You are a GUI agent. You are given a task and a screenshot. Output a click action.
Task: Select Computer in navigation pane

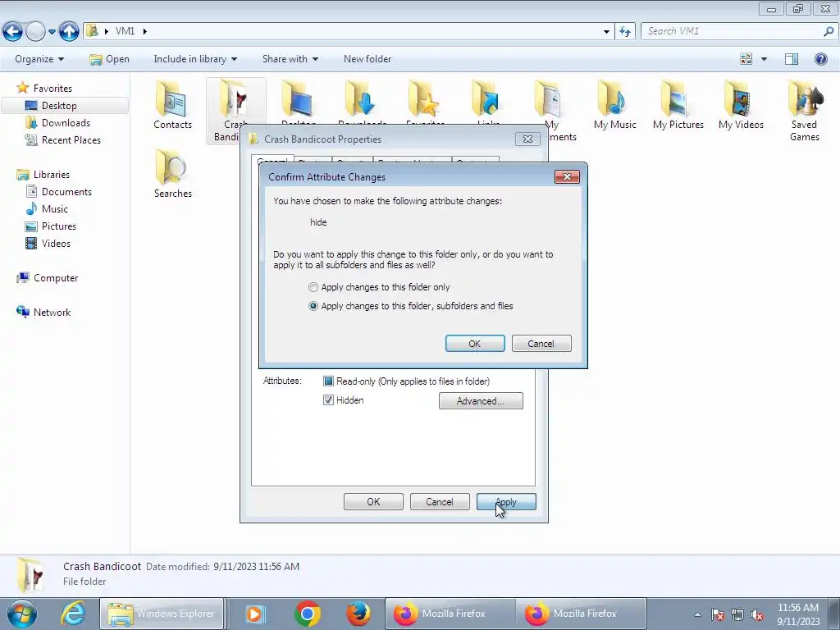tap(56, 278)
